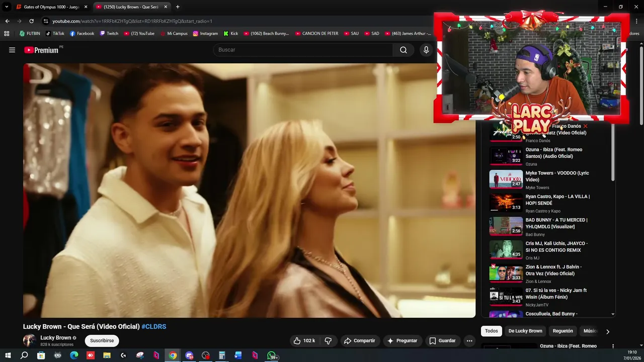Reload the page with refresh icon

(31, 21)
